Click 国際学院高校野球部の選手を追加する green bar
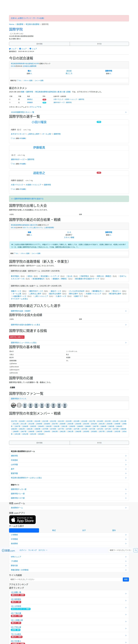 click(69, 199)
